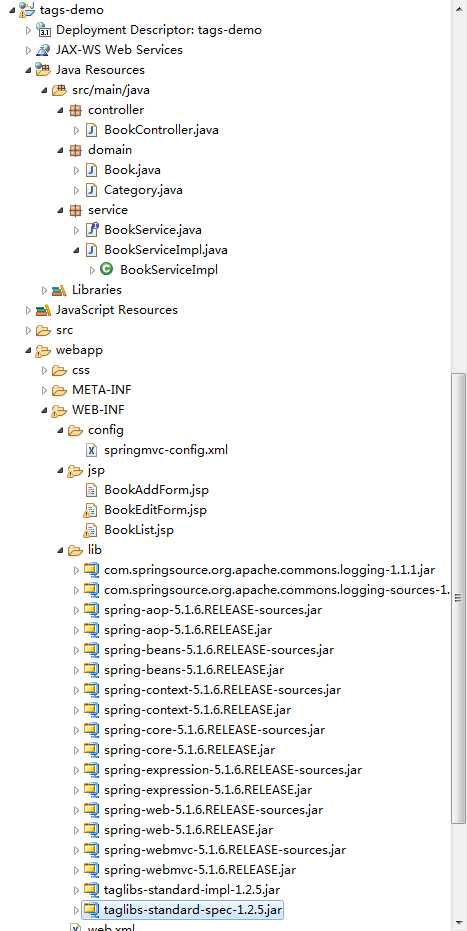Collapse the Java Resources node

click(x=28, y=70)
